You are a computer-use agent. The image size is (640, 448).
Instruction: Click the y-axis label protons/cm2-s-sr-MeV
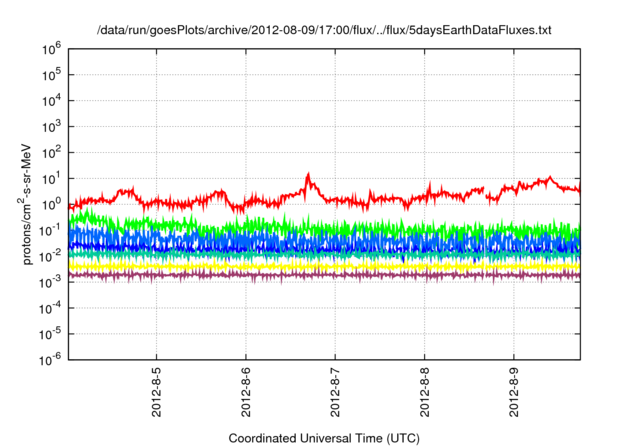pos(26,204)
